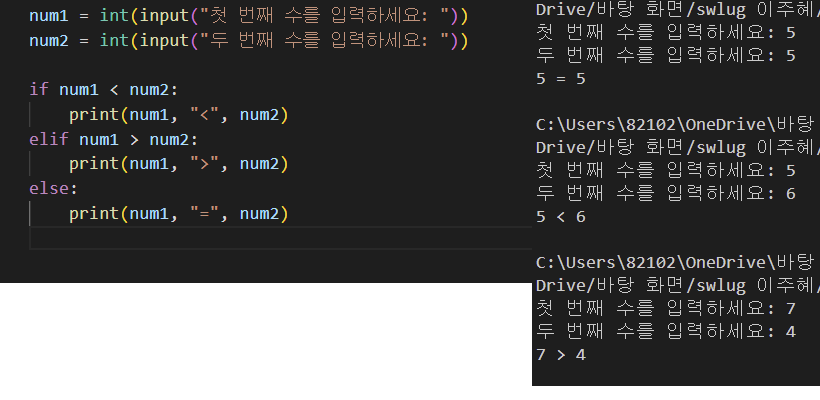Click the 'if num1 < num2:' line

click(x=104, y=90)
